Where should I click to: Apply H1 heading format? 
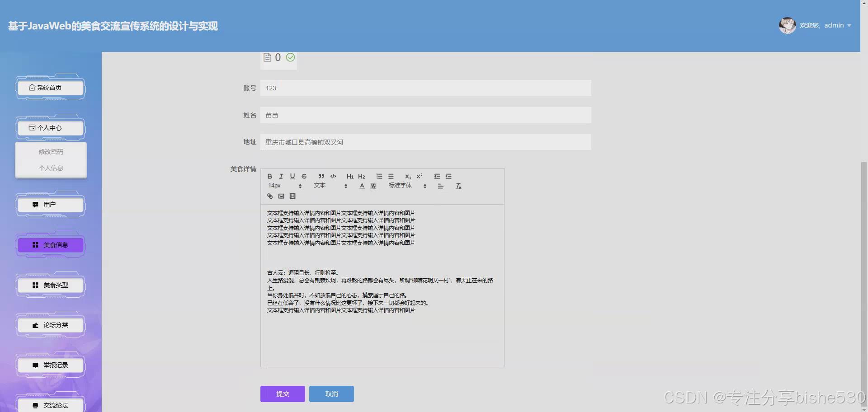tap(349, 176)
